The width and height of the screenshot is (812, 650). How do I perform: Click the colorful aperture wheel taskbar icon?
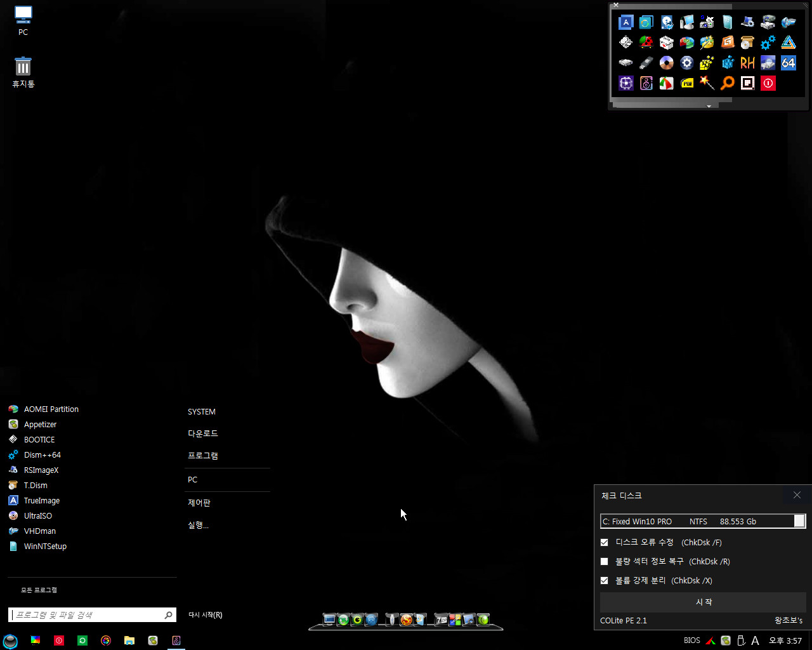click(x=106, y=640)
